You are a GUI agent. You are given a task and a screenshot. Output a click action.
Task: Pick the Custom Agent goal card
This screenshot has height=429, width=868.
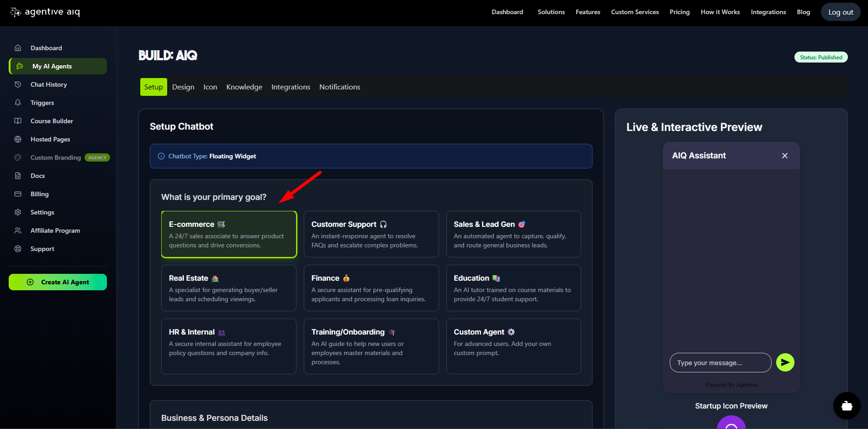coord(513,346)
